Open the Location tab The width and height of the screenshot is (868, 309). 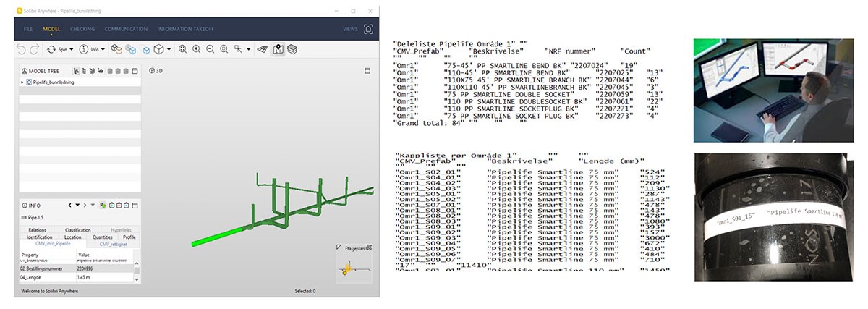click(73, 237)
